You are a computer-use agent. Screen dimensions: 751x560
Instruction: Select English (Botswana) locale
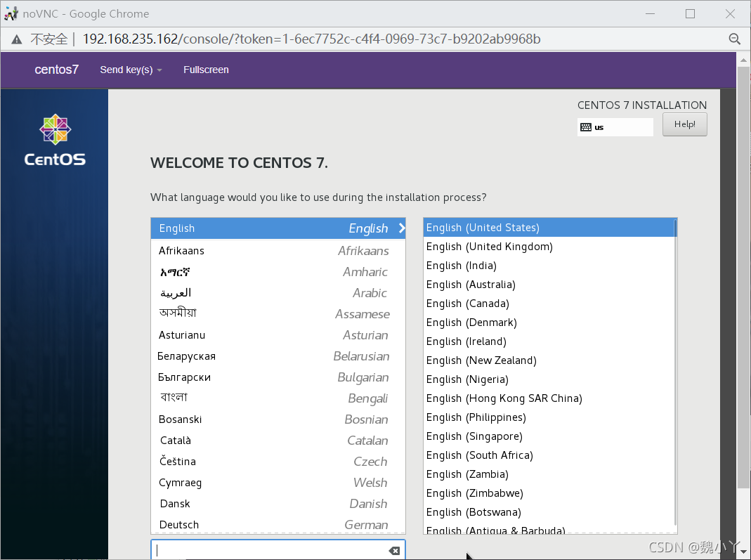[549, 512]
